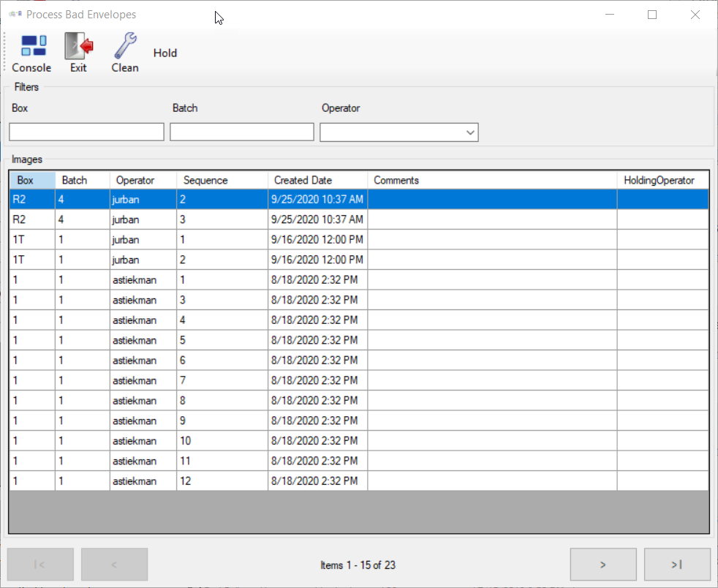Select astiekman row with sequence 3
718x588 pixels.
tap(359, 300)
